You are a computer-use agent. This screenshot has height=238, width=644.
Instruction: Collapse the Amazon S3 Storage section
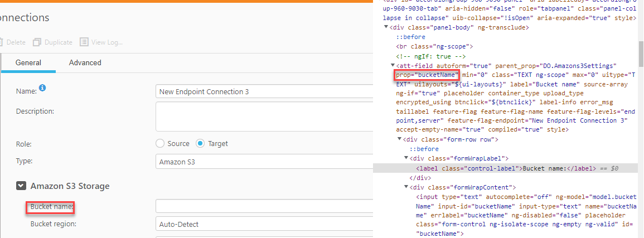click(21, 186)
